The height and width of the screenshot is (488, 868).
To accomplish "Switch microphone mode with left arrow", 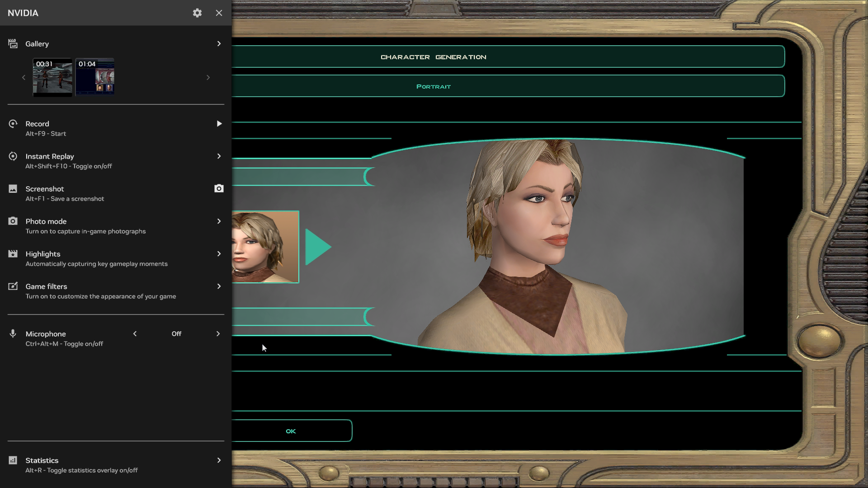I will point(135,333).
